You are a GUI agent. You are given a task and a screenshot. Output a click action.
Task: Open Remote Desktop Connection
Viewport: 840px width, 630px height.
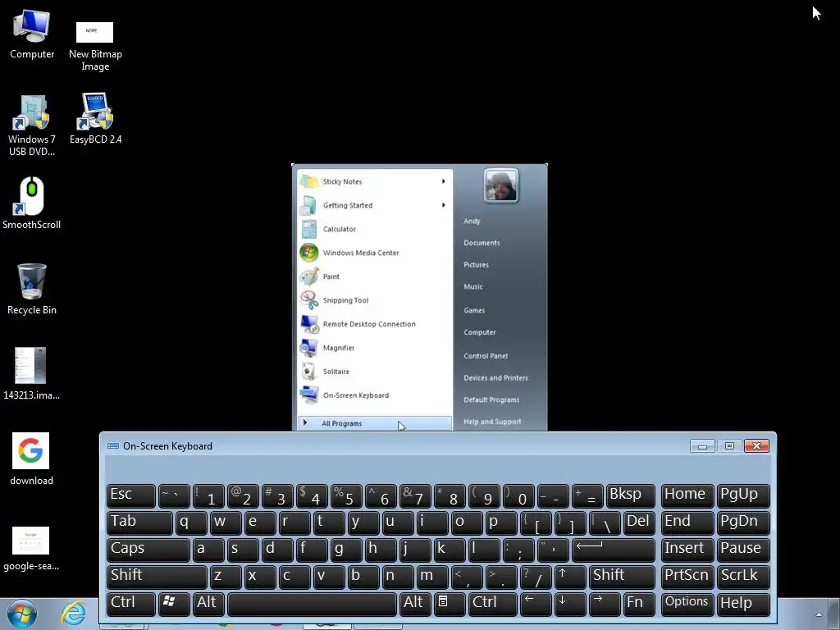tap(374, 324)
